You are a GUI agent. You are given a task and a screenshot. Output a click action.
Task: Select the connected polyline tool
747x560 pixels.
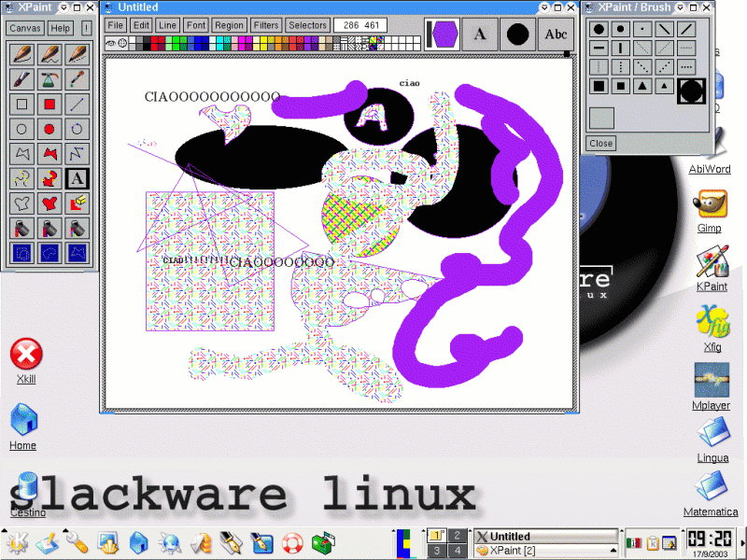78,153
